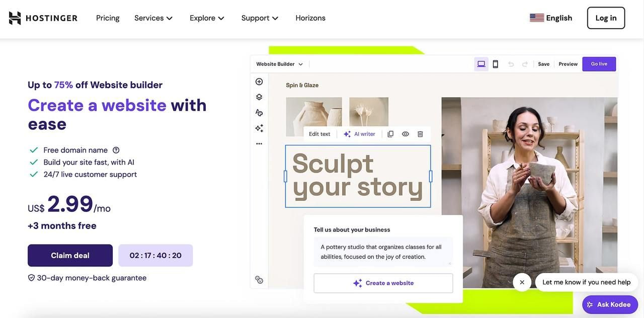This screenshot has width=644, height=318.
Task: Click the 24/7 live customer support text
Action: tap(90, 174)
